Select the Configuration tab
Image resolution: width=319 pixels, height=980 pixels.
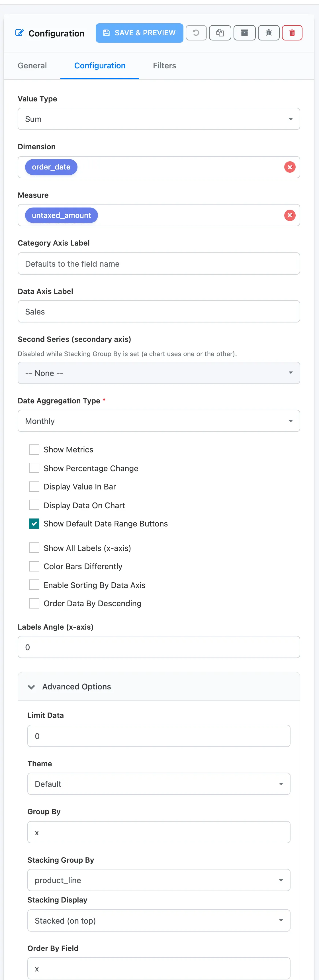(100, 66)
